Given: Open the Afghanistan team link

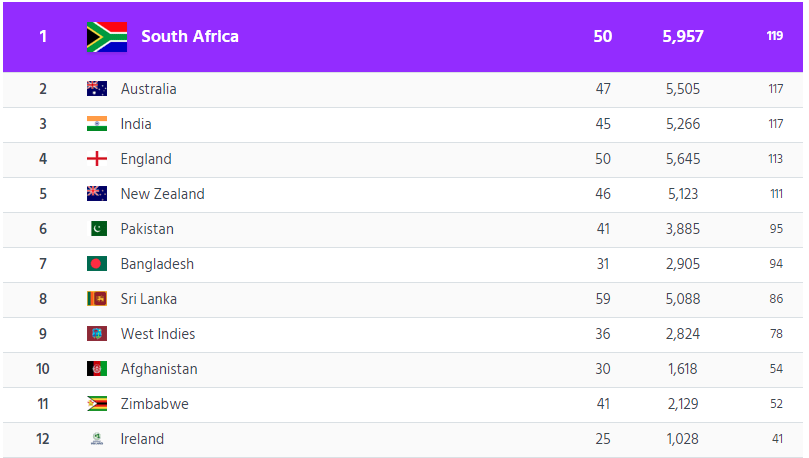Looking at the screenshot, I should click(159, 369).
